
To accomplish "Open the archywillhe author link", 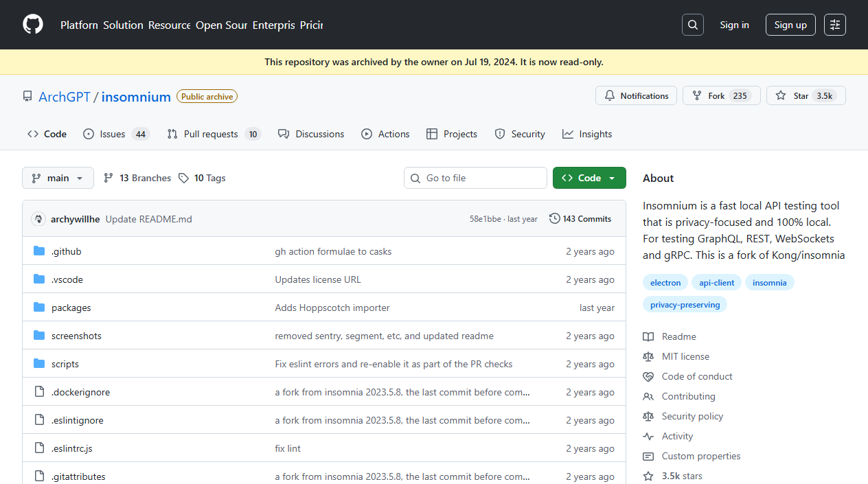I will point(76,219).
